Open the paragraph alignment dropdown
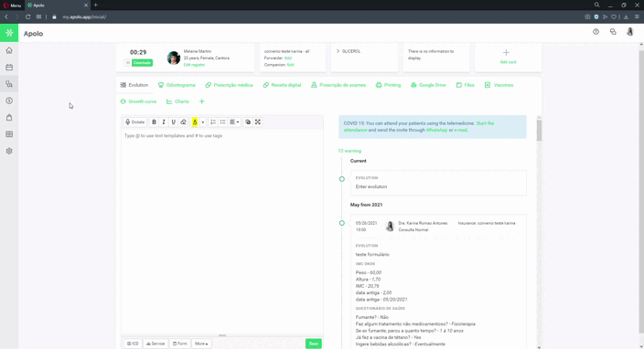Viewport: 644px width, 349px height. (234, 122)
